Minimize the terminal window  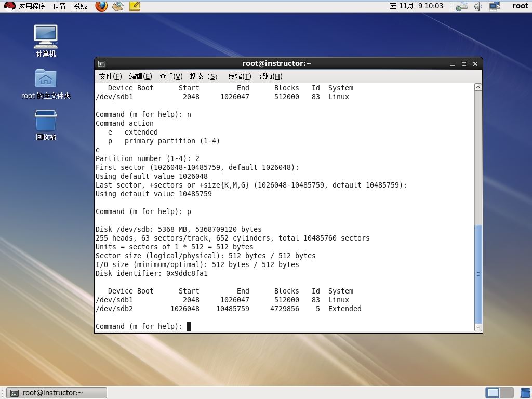pos(453,64)
